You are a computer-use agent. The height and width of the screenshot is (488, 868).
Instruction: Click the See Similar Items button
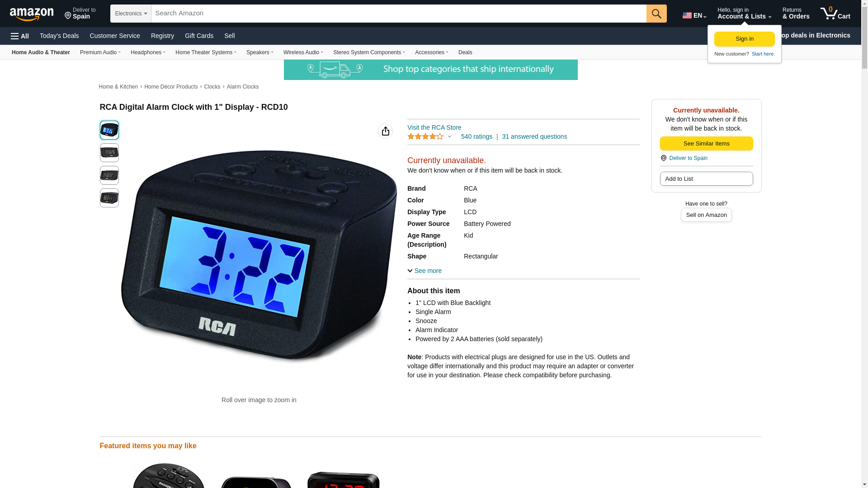(x=707, y=144)
